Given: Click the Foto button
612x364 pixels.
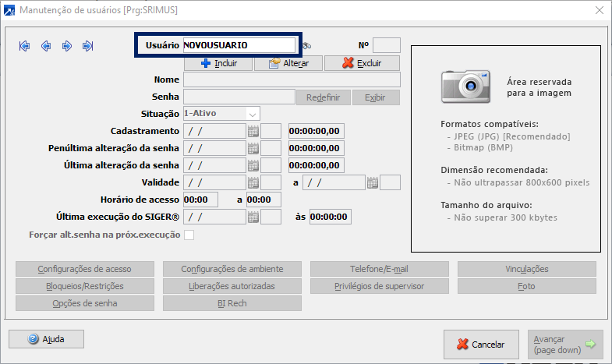Looking at the screenshot, I should [527, 286].
